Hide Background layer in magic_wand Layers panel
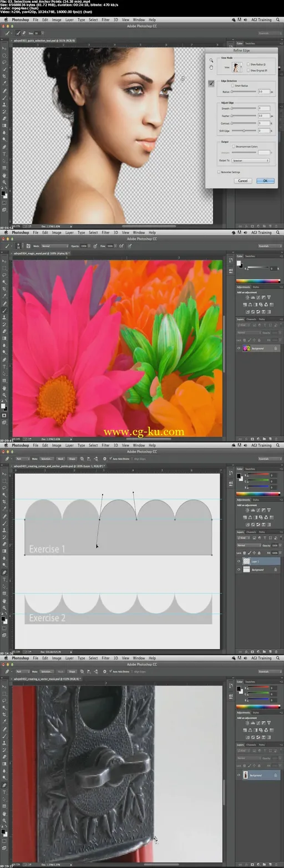284x868 pixels. pyautogui.click(x=239, y=348)
